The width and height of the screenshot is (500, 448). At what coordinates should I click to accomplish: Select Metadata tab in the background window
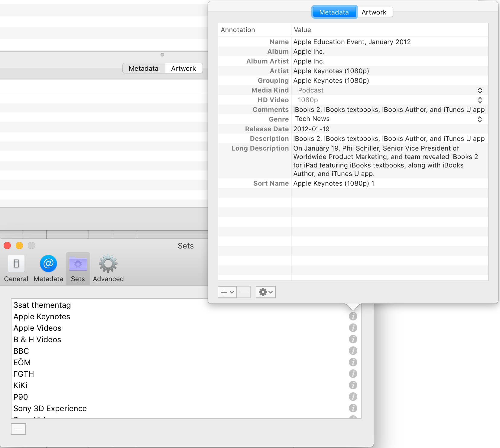tap(144, 68)
